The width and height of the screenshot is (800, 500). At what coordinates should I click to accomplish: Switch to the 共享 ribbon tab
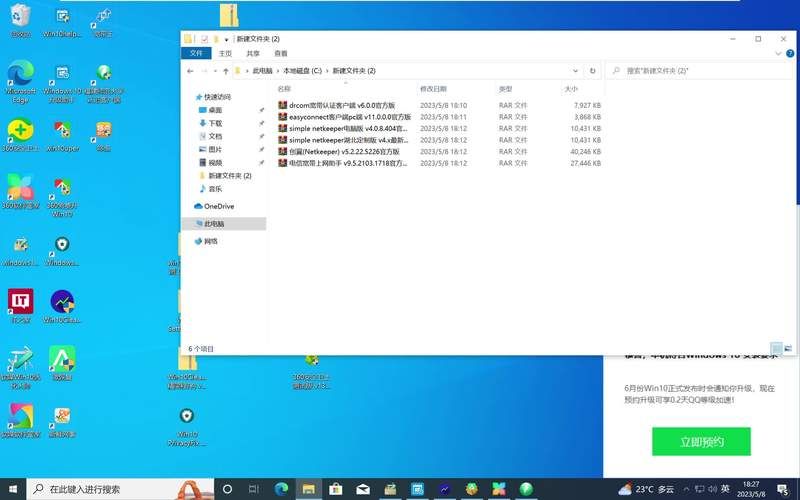(x=253, y=53)
